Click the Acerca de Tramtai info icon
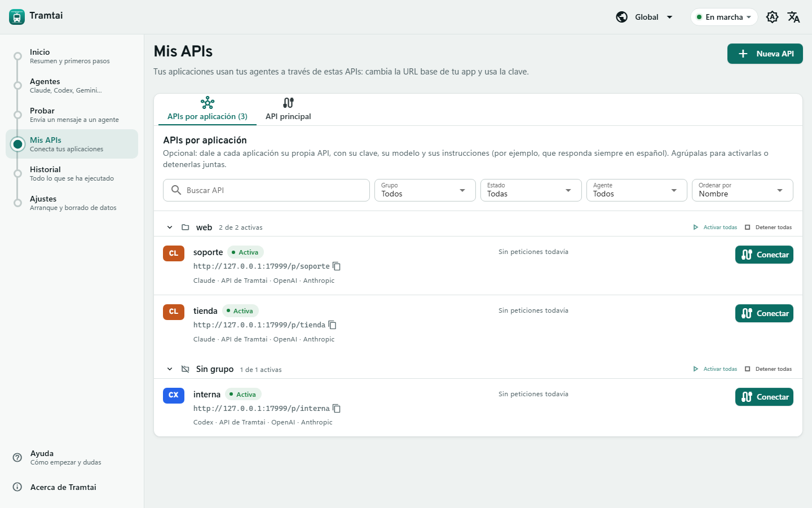 point(17,487)
